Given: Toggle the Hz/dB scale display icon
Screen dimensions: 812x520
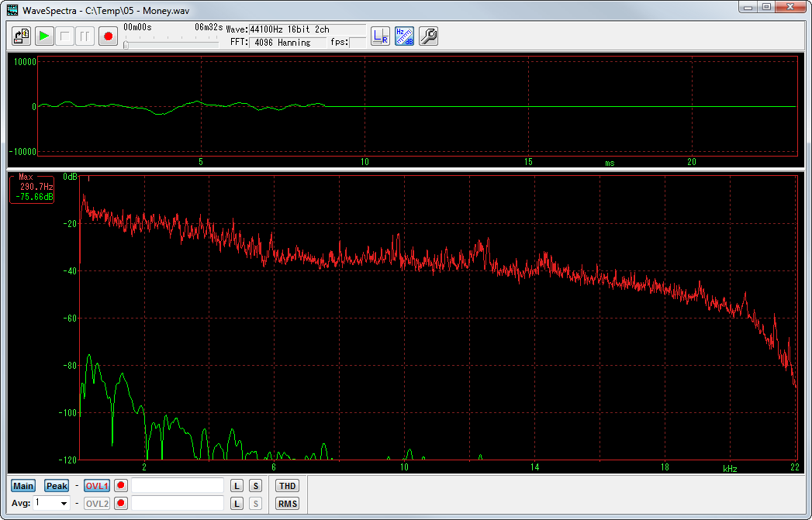Looking at the screenshot, I should point(404,36).
